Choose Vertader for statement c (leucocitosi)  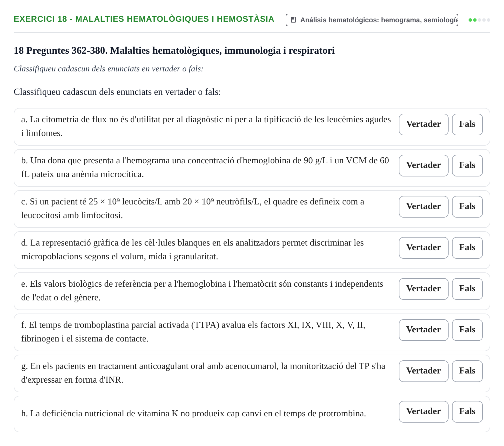(423, 206)
